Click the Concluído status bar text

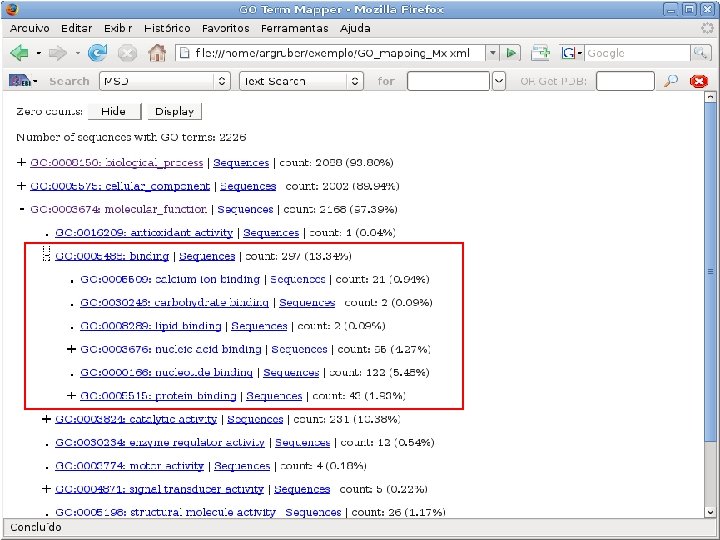(x=36, y=527)
